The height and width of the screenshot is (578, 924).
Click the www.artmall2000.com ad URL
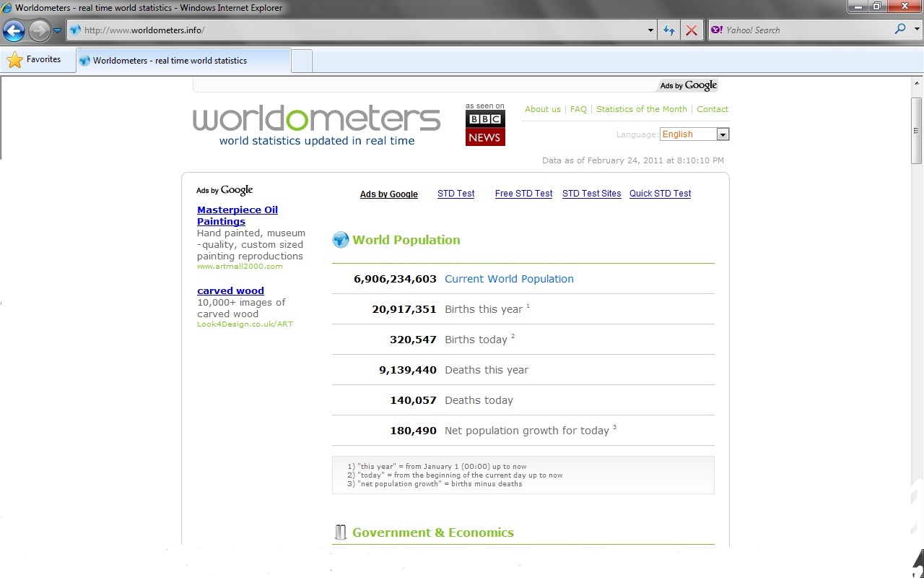click(x=240, y=266)
